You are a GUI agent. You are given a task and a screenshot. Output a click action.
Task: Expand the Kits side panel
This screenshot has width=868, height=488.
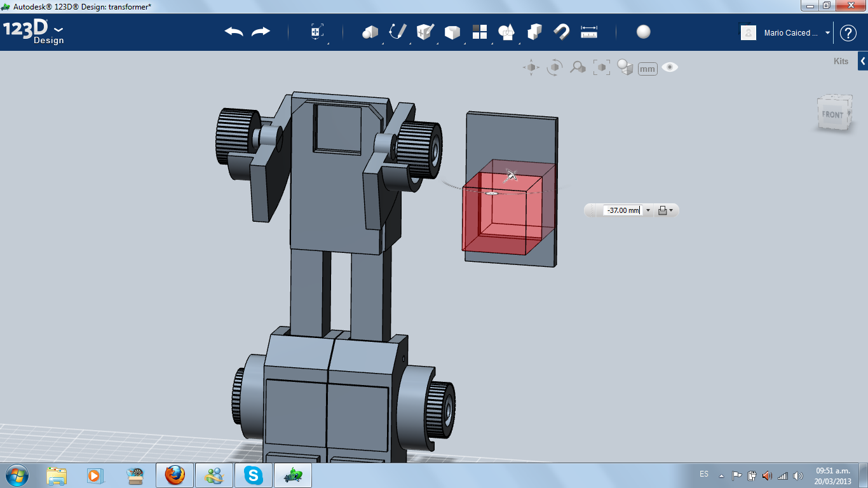tap(863, 61)
